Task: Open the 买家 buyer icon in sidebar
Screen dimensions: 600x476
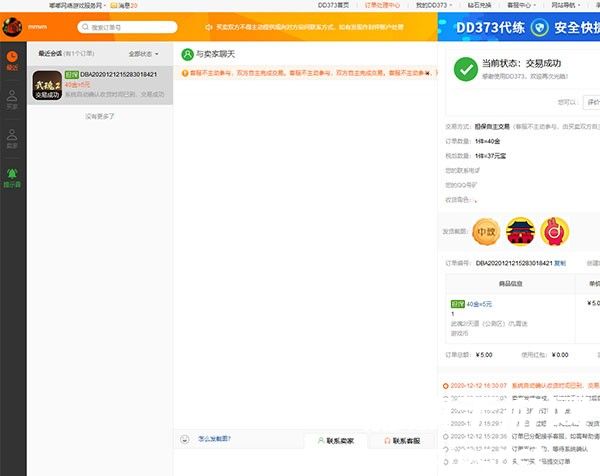Action: click(12, 97)
